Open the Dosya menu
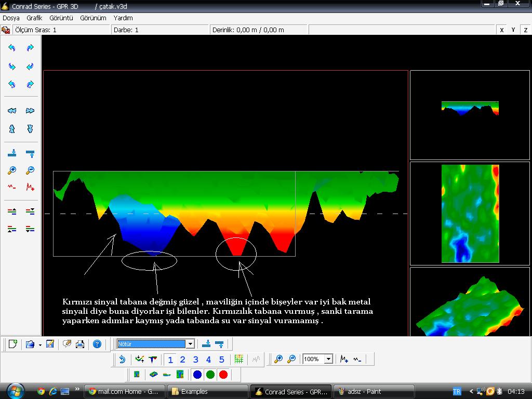 [11, 18]
